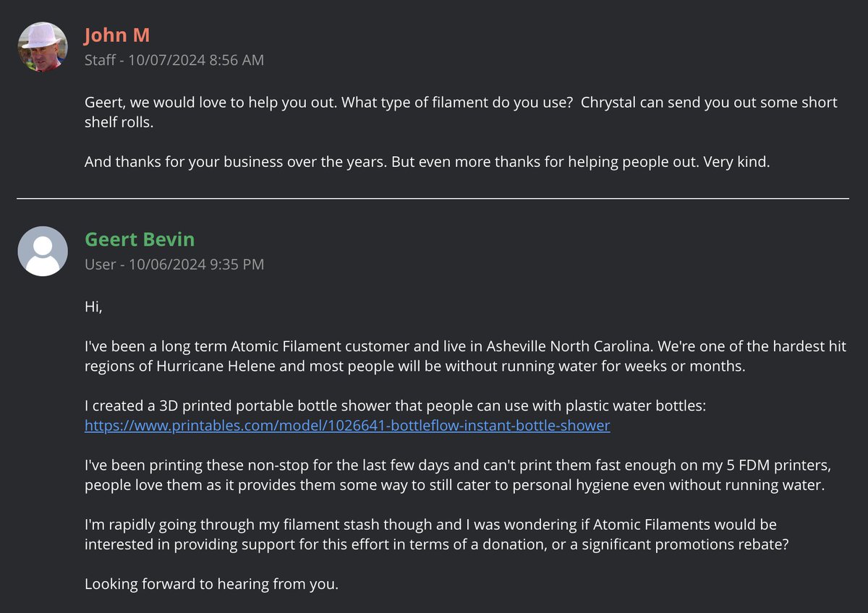This screenshot has width=868, height=613.
Task: Click the 10/06/2024 9:35 PM timestamp
Action: [196, 265]
